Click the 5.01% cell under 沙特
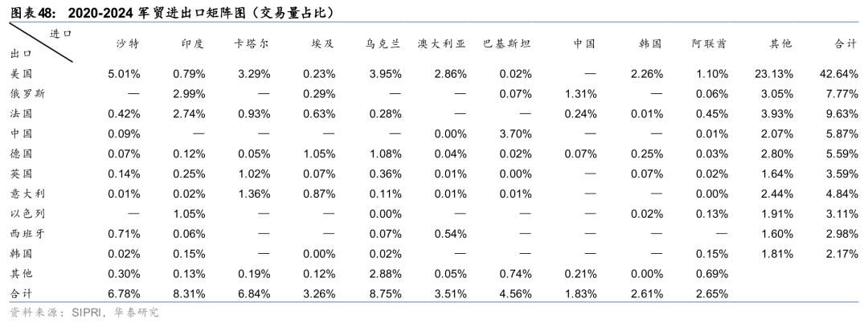The image size is (868, 323). coord(125,74)
